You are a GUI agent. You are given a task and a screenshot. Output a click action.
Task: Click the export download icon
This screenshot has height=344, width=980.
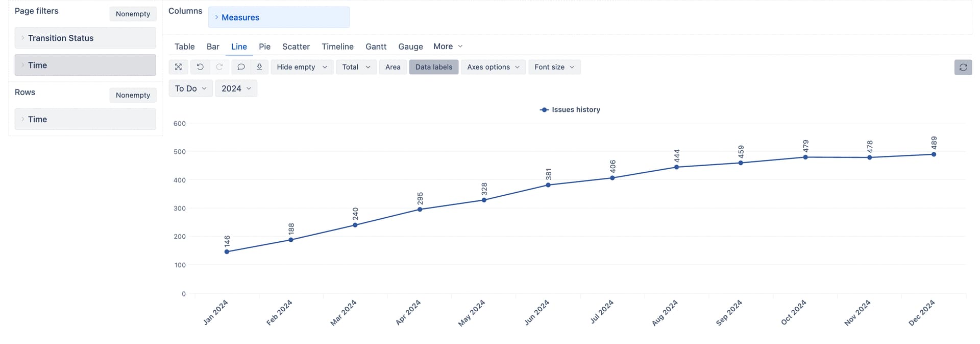259,67
